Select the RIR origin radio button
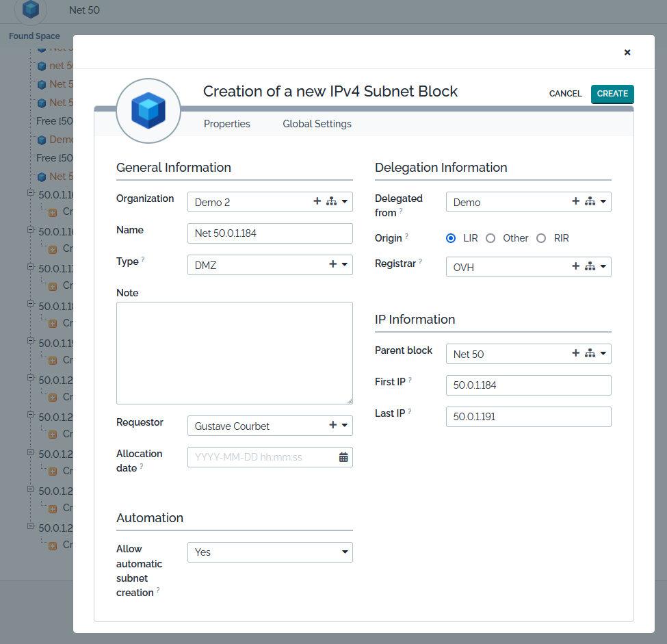Viewport: 667px width, 644px height. 541,238
